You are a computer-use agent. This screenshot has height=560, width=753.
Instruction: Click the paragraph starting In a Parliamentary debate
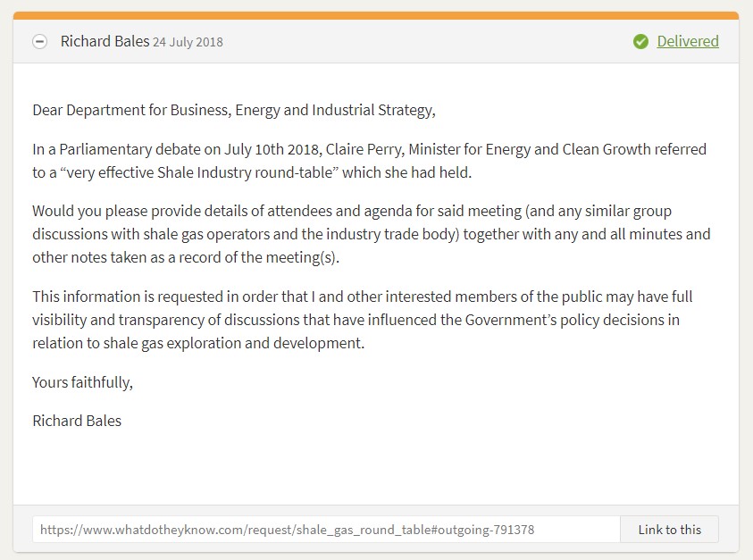[369, 161]
